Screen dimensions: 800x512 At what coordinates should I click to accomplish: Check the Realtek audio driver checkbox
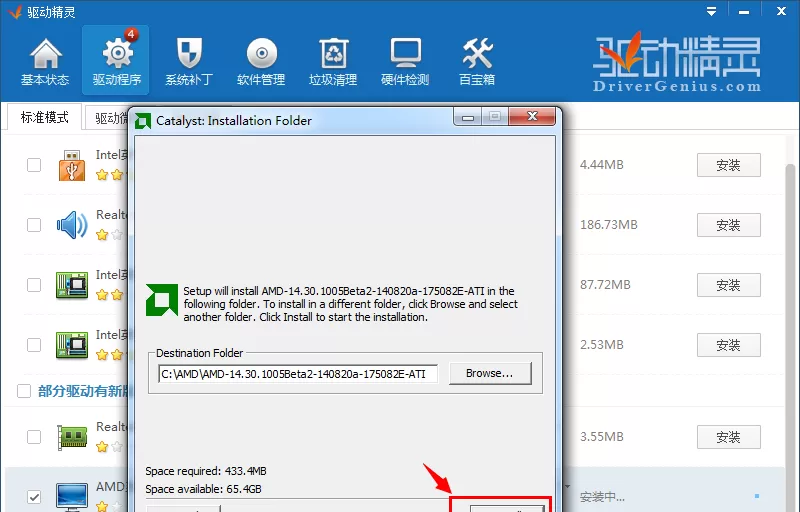[34, 225]
